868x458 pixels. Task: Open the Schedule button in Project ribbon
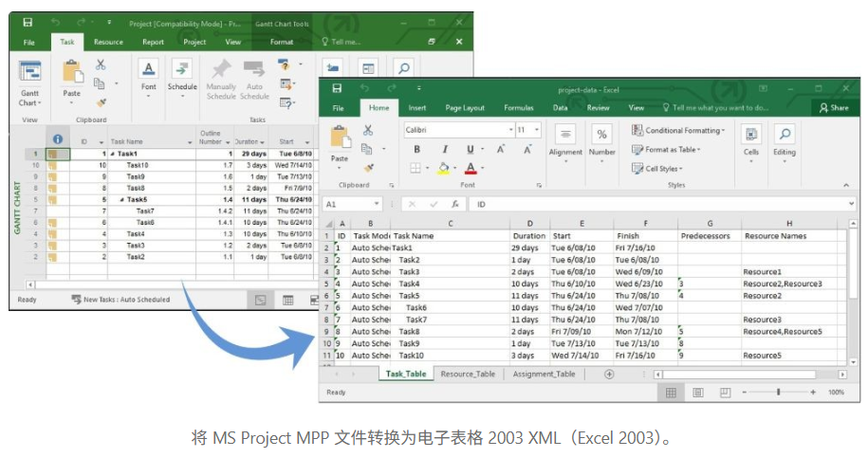pyautogui.click(x=182, y=78)
